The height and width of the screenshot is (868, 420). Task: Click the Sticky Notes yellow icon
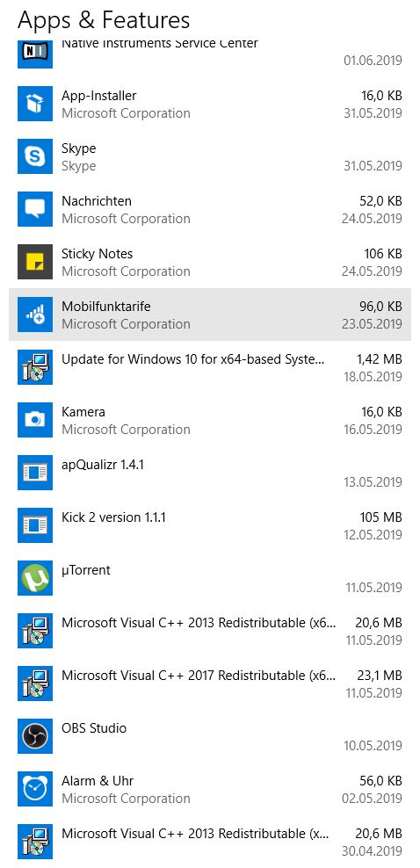coord(35,262)
